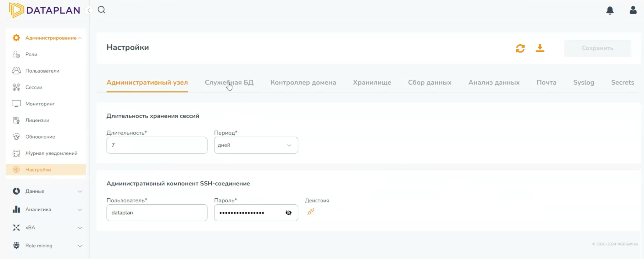644x259 pixels.
Task: Toggle password visibility eye icon
Action: coord(288,213)
